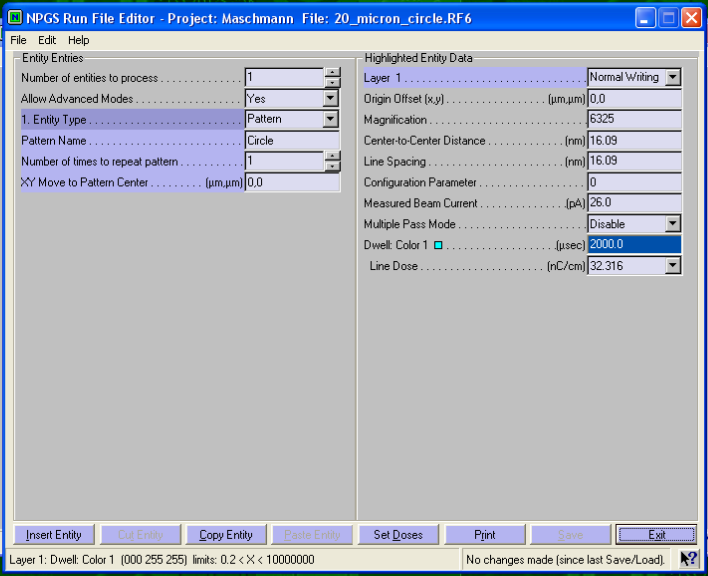Expand the Entity Type dropdown
Image resolution: width=708 pixels, height=576 pixels.
click(331, 120)
